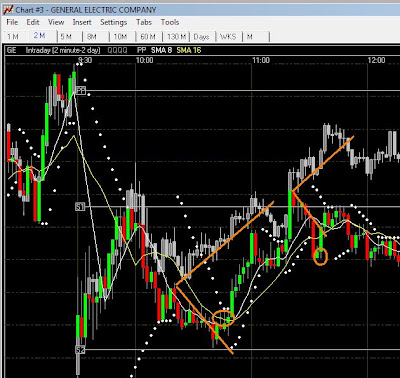Screen dimensions: 400x378
Task: Click the PP indicator legend label
Action: pyautogui.click(x=142, y=50)
